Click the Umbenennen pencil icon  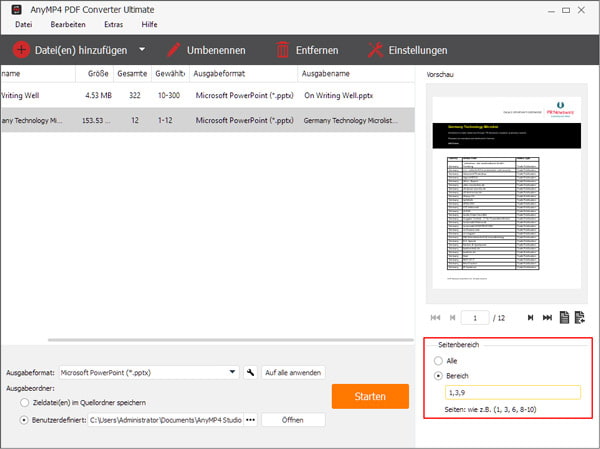[x=173, y=50]
